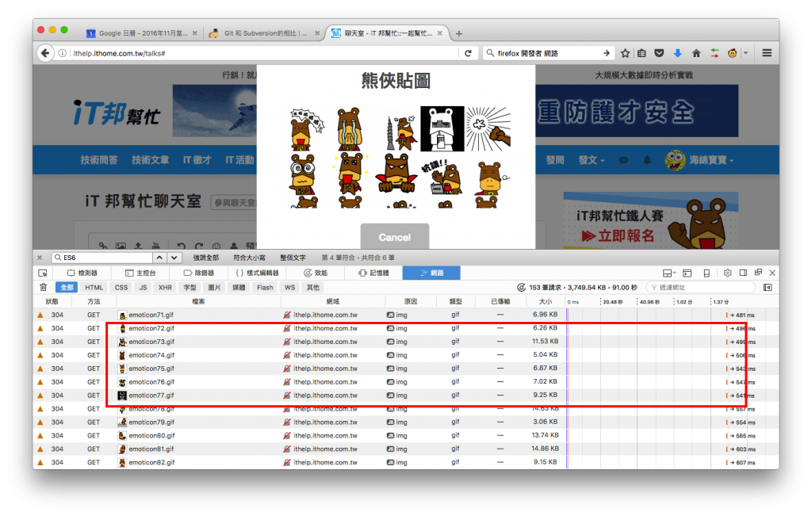Pop devtools into separate window

pos(758,272)
